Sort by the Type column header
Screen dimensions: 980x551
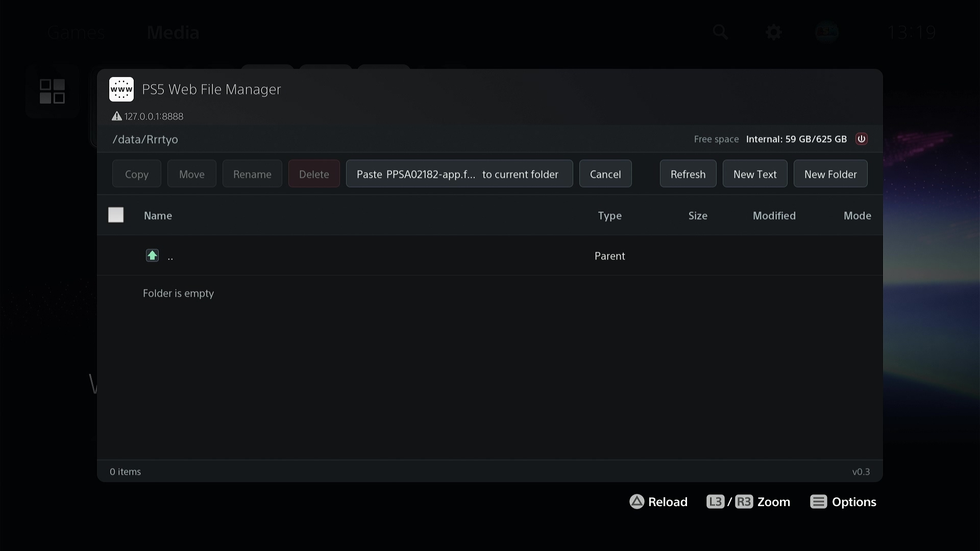[x=610, y=215]
